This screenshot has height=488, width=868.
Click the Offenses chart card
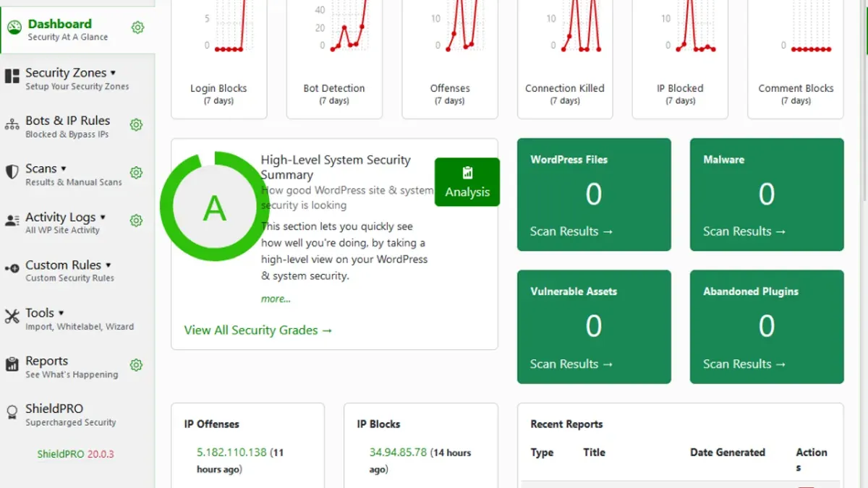point(450,59)
